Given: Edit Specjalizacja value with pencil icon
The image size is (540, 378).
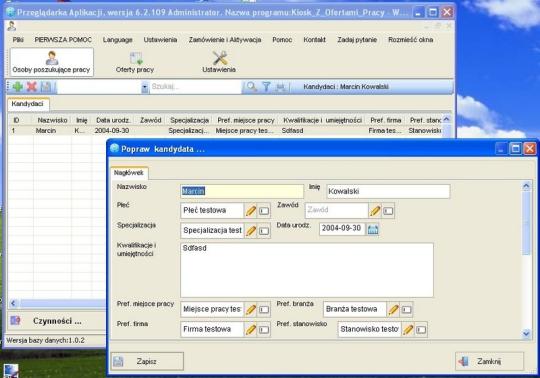Looking at the screenshot, I should click(251, 231).
